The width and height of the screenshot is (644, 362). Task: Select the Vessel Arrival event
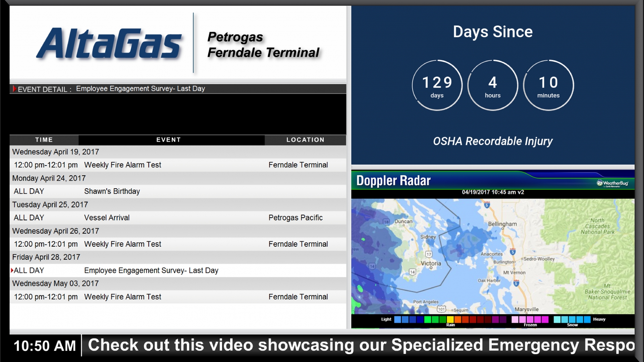[107, 218]
